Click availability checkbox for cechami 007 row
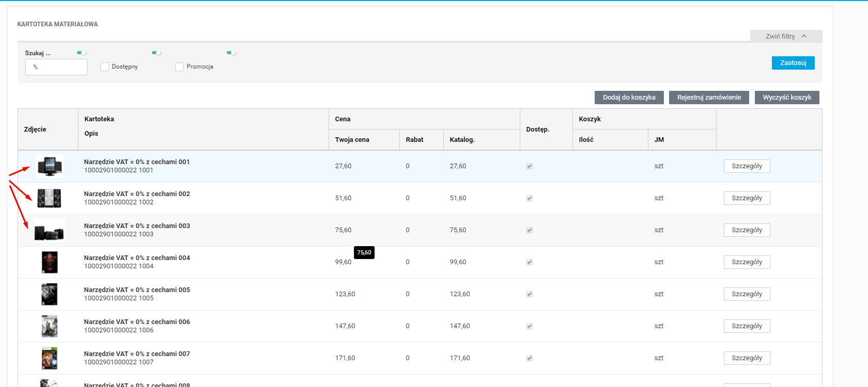This screenshot has height=387, width=868. (x=530, y=358)
